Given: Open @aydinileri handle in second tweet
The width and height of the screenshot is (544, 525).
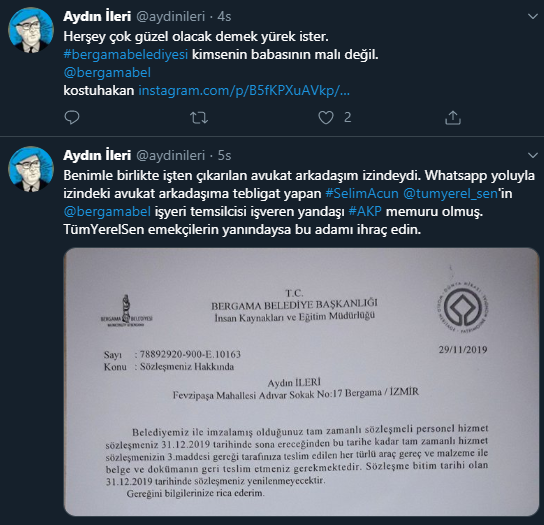Looking at the screenshot, I should [x=170, y=155].
